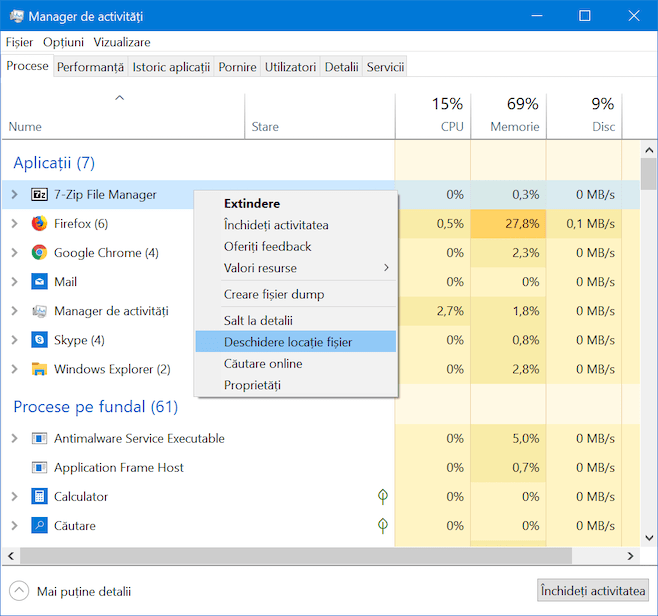The height and width of the screenshot is (616, 658).
Task: Click the Căutare magnifier icon
Action: pos(39,525)
